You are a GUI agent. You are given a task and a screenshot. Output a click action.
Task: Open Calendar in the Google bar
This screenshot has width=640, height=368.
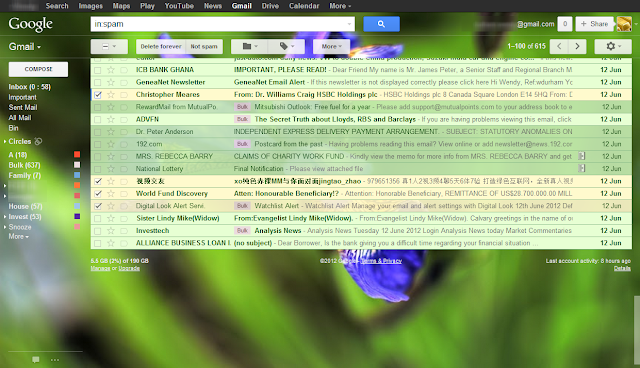304,6
